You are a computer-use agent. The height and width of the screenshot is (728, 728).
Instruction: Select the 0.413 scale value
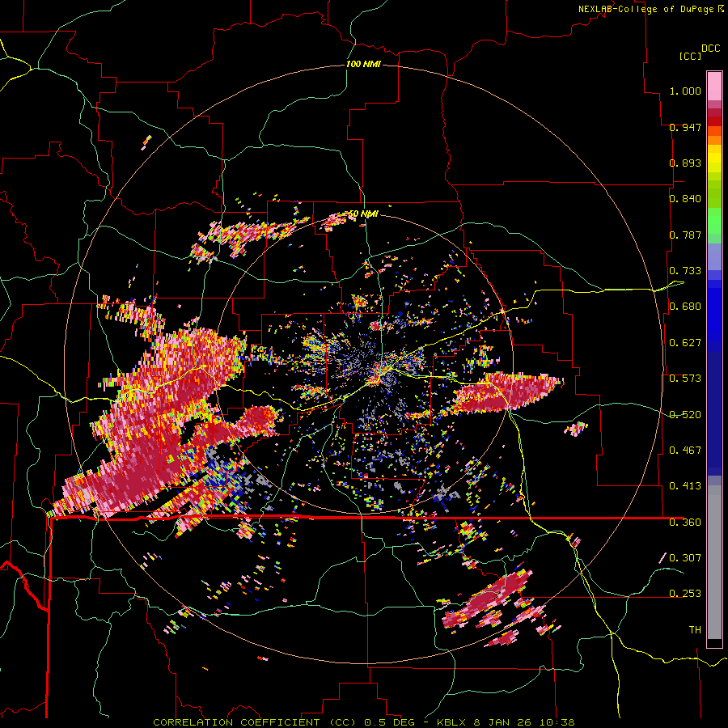click(x=685, y=486)
